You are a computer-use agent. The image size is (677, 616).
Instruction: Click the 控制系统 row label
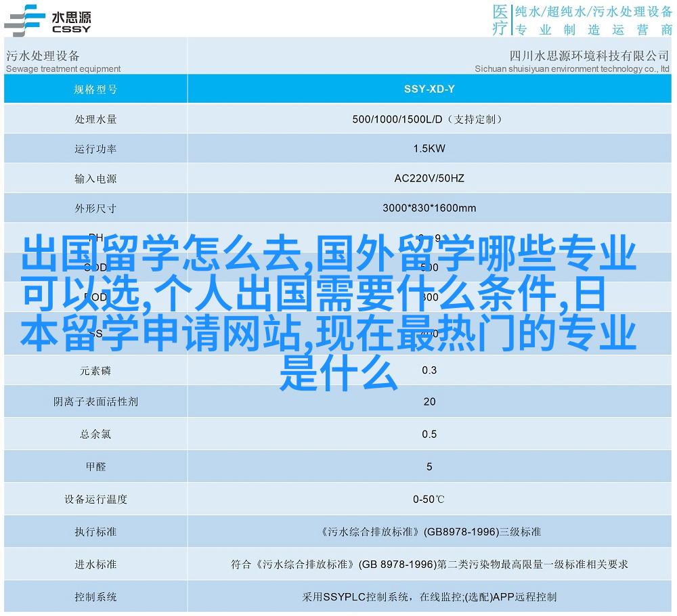[x=95, y=597]
